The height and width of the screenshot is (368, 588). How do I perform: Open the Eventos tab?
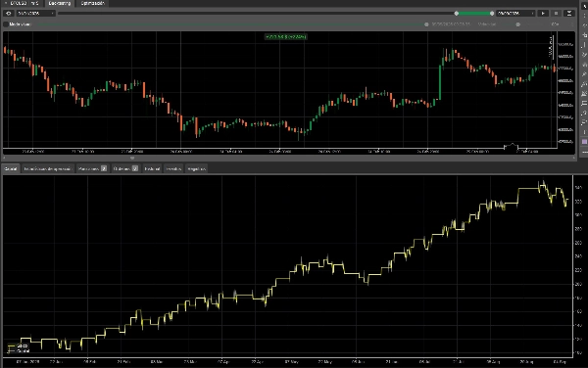[x=173, y=169]
